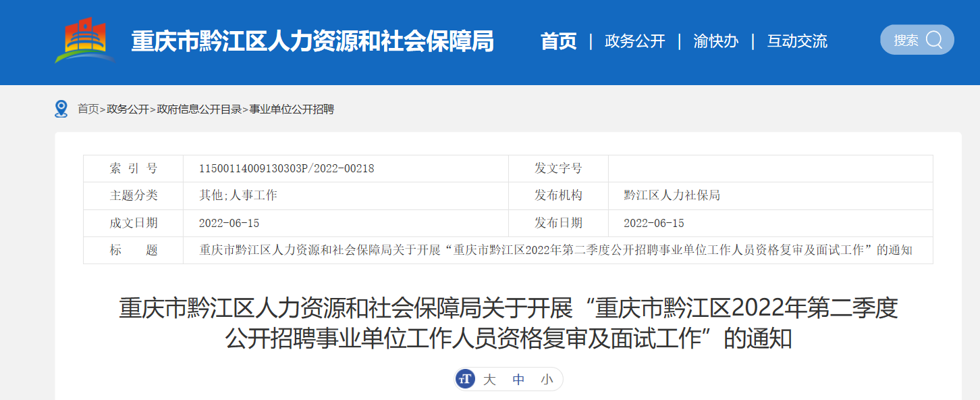Click the font size tT icon

tap(465, 379)
